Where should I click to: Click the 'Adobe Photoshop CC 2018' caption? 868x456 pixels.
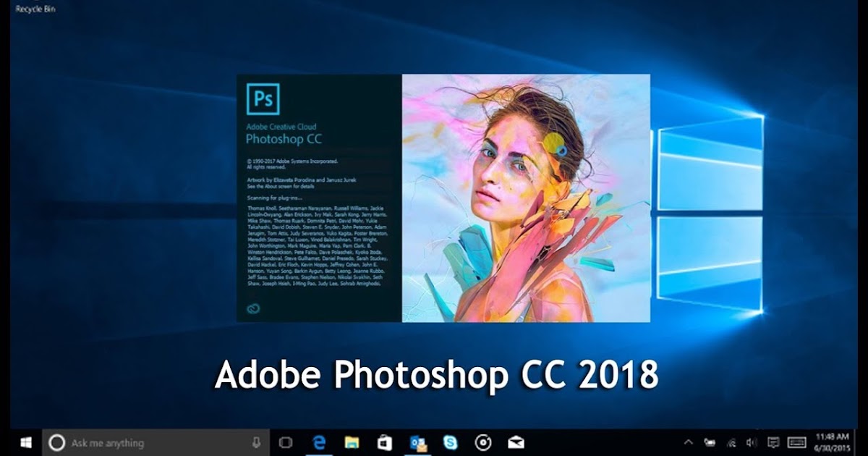pos(437,376)
